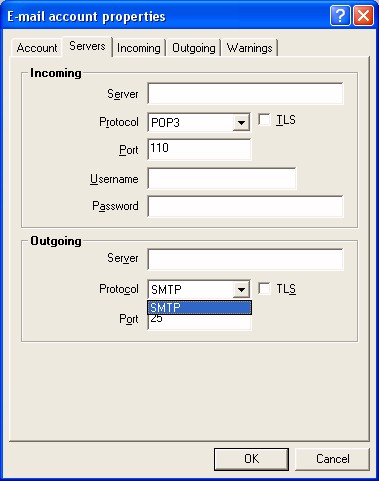Click the Username input field
Screen dimensions: 379x481
222,179
